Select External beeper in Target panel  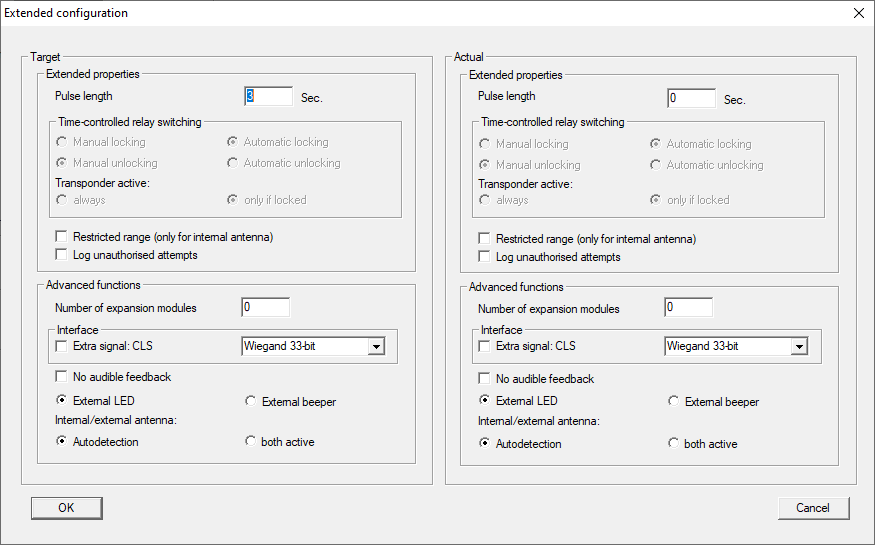point(251,401)
